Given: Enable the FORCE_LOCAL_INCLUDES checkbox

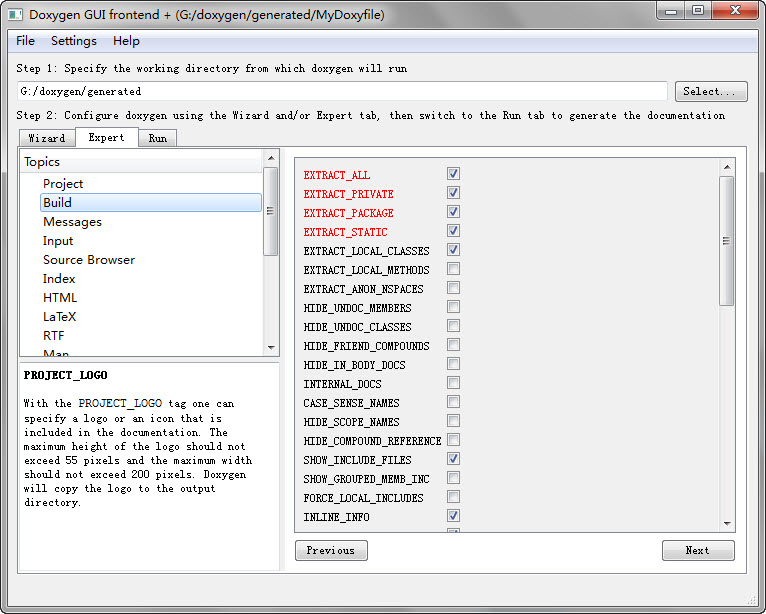Looking at the screenshot, I should (x=453, y=497).
